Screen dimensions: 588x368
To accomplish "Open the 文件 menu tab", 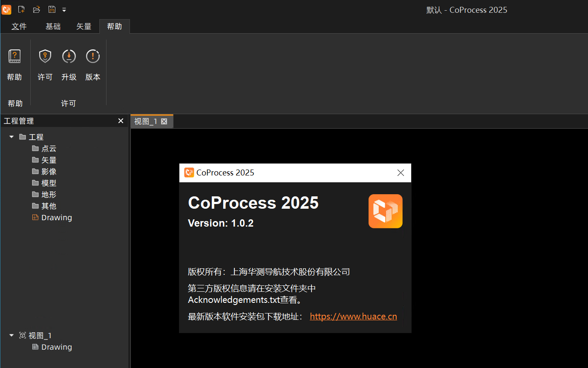I will click(19, 26).
